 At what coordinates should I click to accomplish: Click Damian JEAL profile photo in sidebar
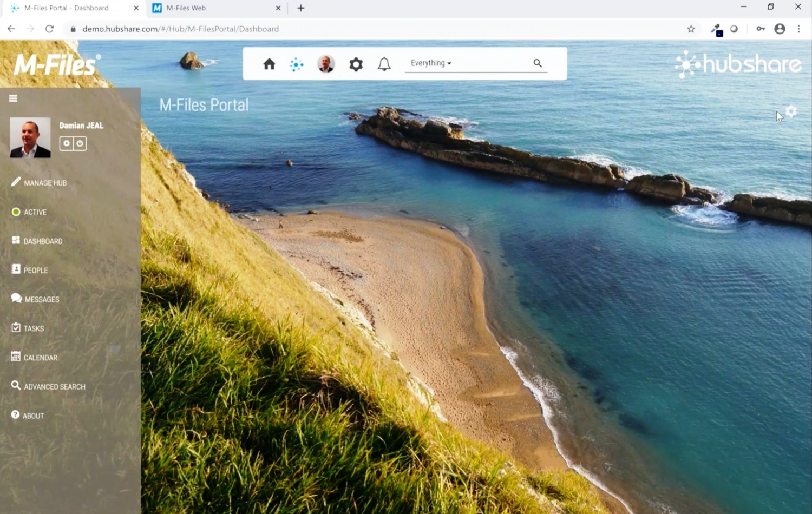30,137
